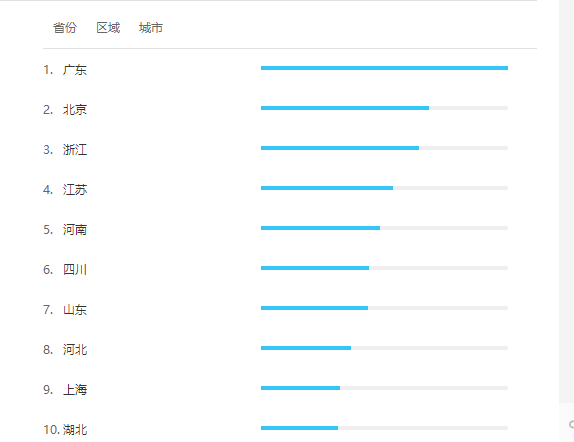Click the 江苏 blue progress bar

pos(327,188)
